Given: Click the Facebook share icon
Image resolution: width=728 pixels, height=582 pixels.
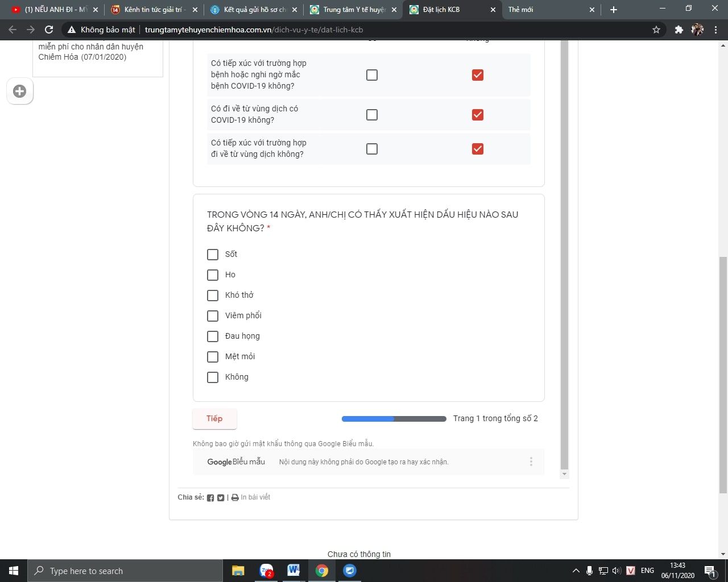Looking at the screenshot, I should [210, 498].
